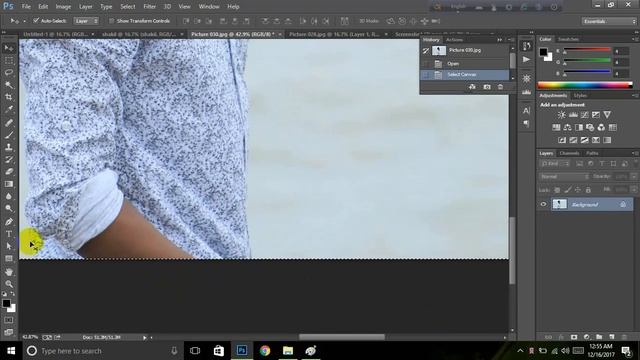
Task: Open the Image menu
Action: click(63, 7)
